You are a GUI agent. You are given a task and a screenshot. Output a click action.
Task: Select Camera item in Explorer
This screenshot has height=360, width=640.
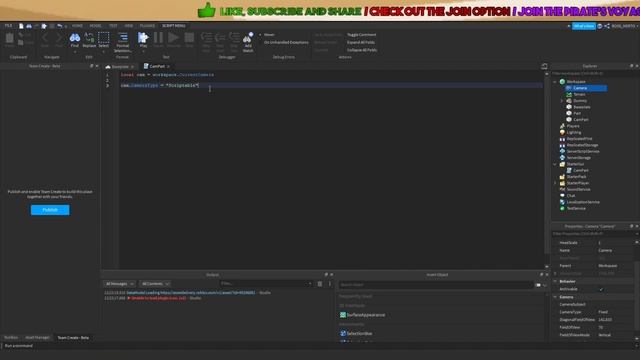(580, 88)
